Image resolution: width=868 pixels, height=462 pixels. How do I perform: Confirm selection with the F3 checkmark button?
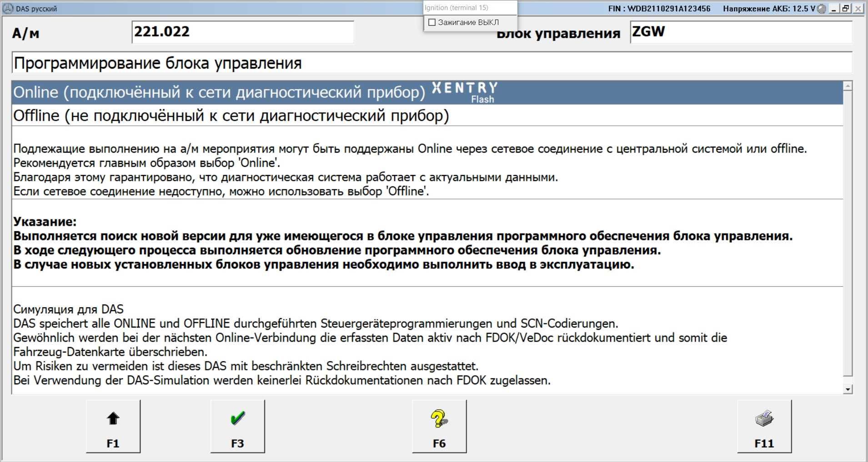(237, 426)
